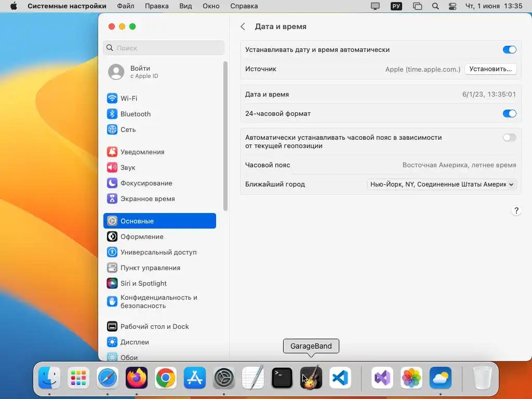Click menu bar date and time
Image resolution: width=532 pixels, height=399 pixels.
tap(494, 6)
